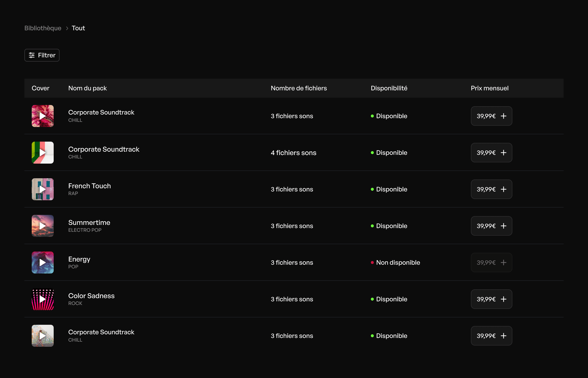Play the Summertime cover preview
The width and height of the screenshot is (588, 378).
coord(43,226)
